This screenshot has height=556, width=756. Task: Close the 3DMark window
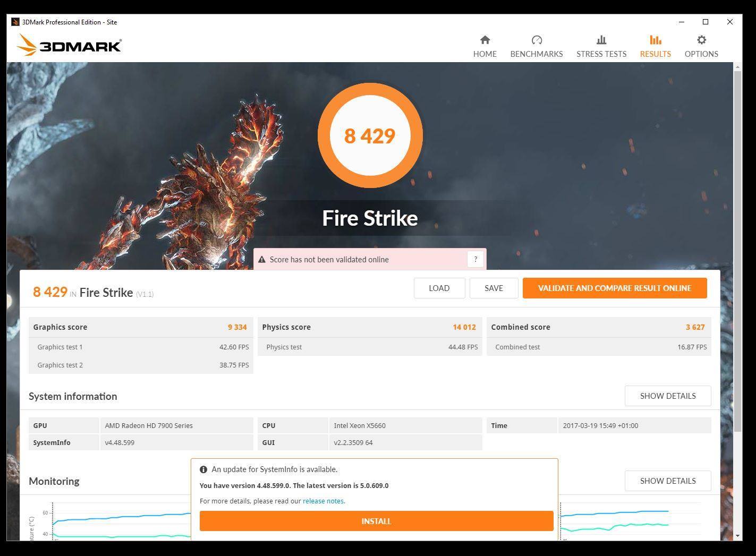coord(730,22)
